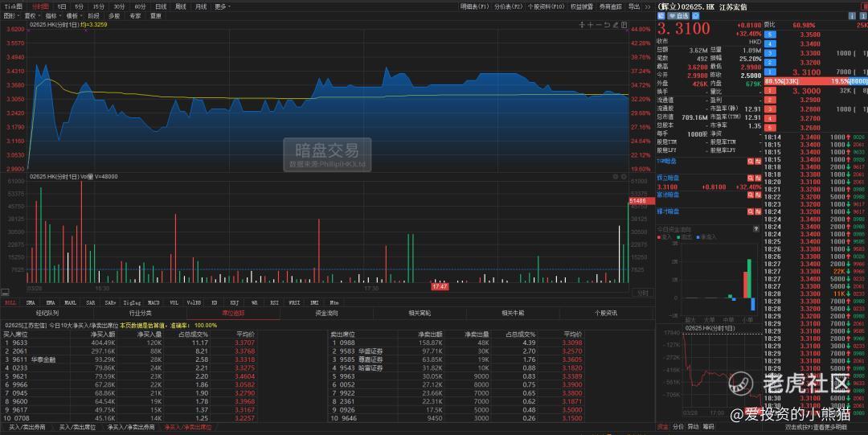Viewport: 868px width, 435px height.
Task: Switch to 净买入/净卖出券商 bottom tab
Action: (131, 427)
